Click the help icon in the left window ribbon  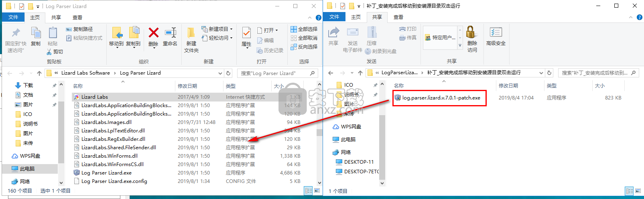319,18
